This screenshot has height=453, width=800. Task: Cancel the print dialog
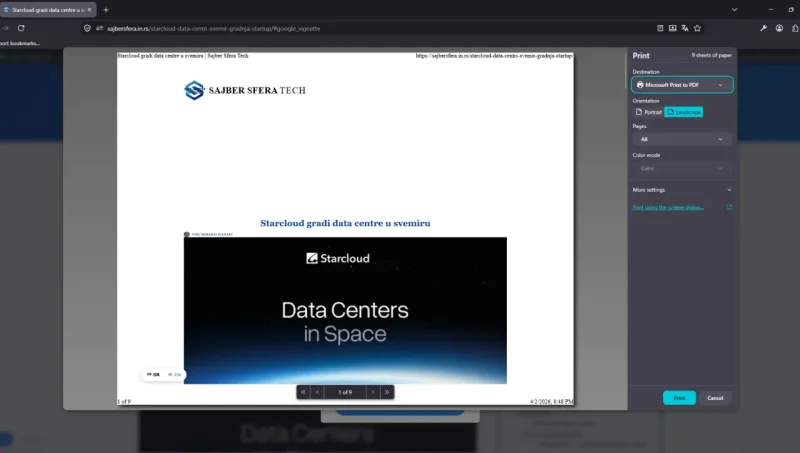point(715,398)
